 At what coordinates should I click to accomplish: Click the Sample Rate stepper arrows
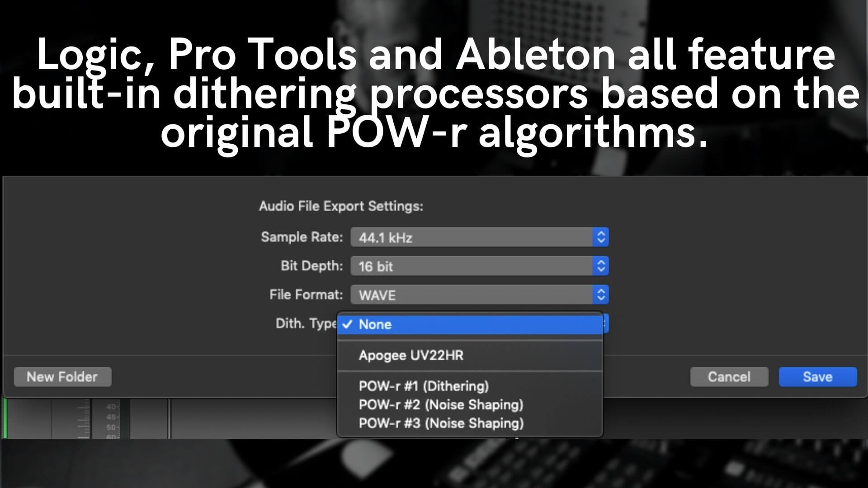[601, 237]
